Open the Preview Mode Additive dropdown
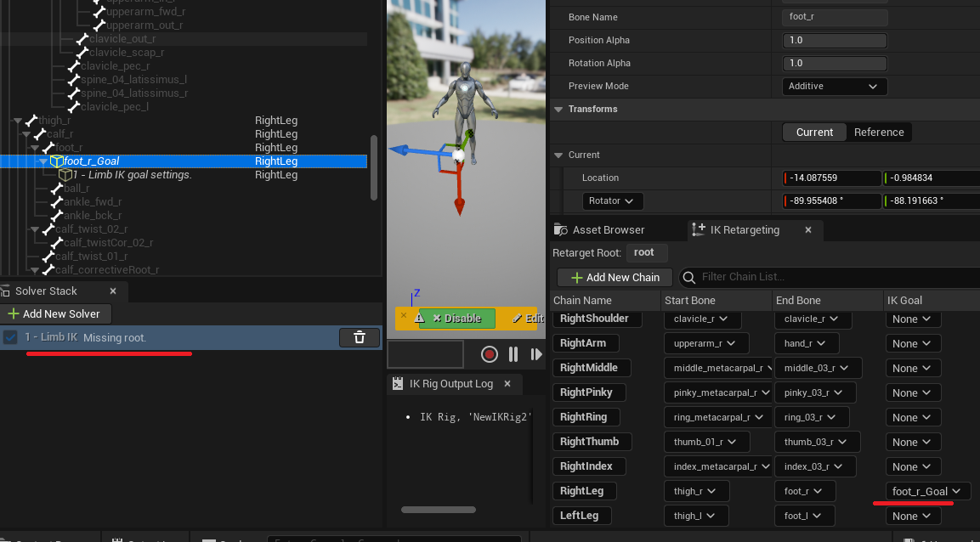This screenshot has height=542, width=980. [835, 86]
